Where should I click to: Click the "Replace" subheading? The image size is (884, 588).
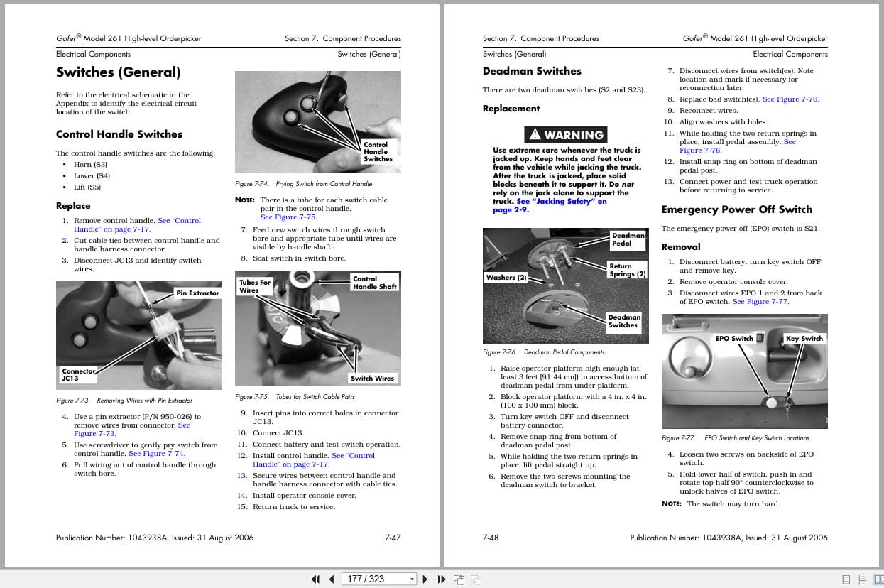click(73, 206)
